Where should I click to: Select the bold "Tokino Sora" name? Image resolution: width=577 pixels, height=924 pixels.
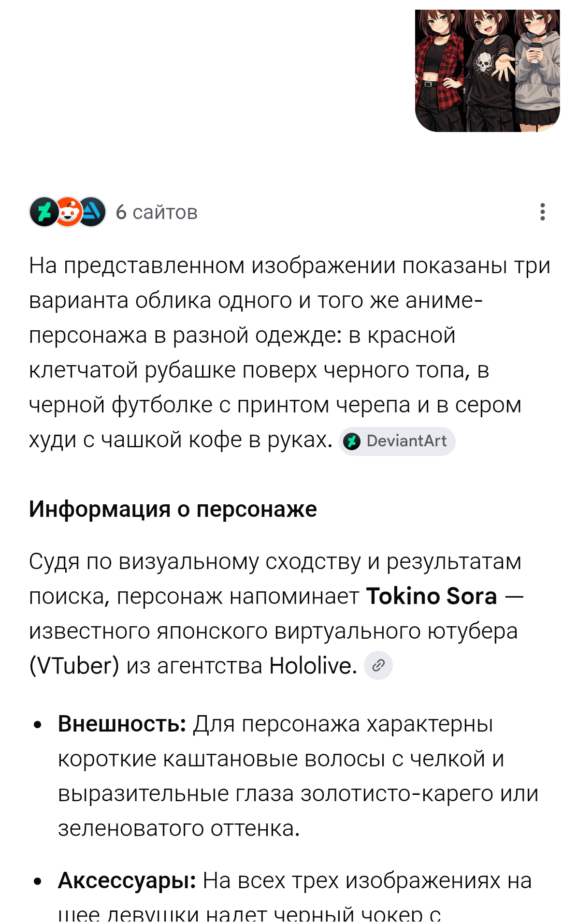(432, 596)
